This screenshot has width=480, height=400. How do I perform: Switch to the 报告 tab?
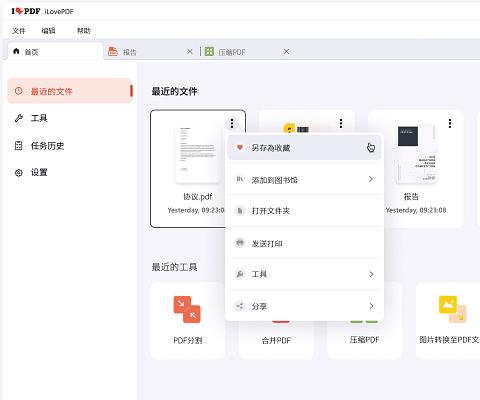(152, 52)
